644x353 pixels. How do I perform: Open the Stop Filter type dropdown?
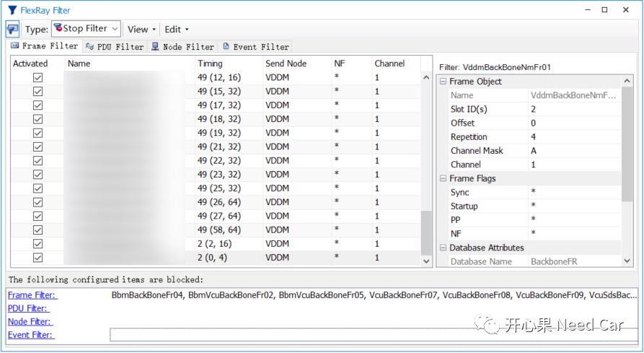pyautogui.click(x=87, y=29)
